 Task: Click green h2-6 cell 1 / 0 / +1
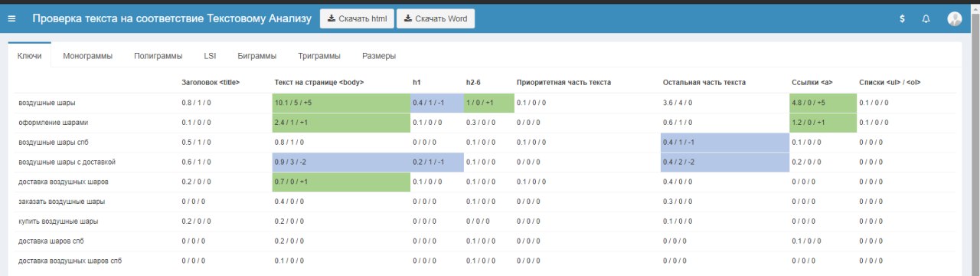click(x=489, y=103)
